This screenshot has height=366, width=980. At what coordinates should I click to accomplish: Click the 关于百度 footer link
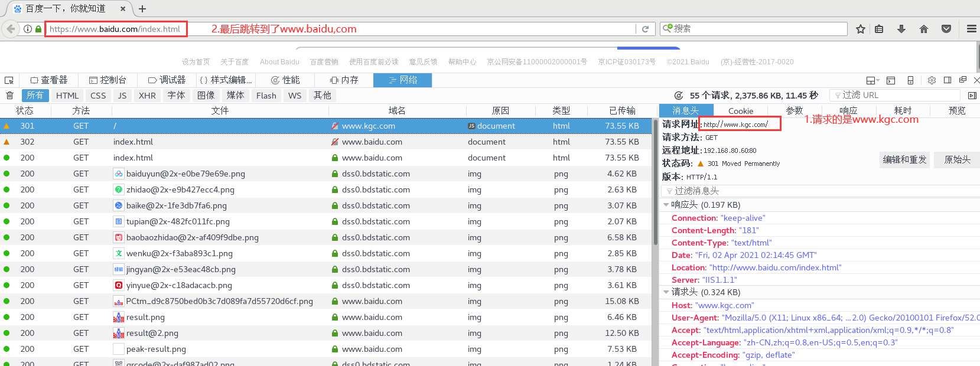pyautogui.click(x=235, y=62)
